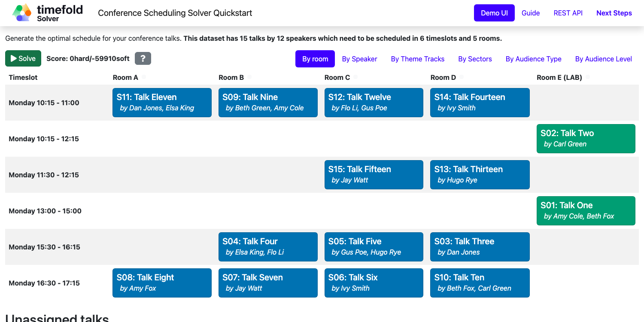Click the S04: Talk Four card
The height and width of the screenshot is (322, 644).
pyautogui.click(x=268, y=247)
